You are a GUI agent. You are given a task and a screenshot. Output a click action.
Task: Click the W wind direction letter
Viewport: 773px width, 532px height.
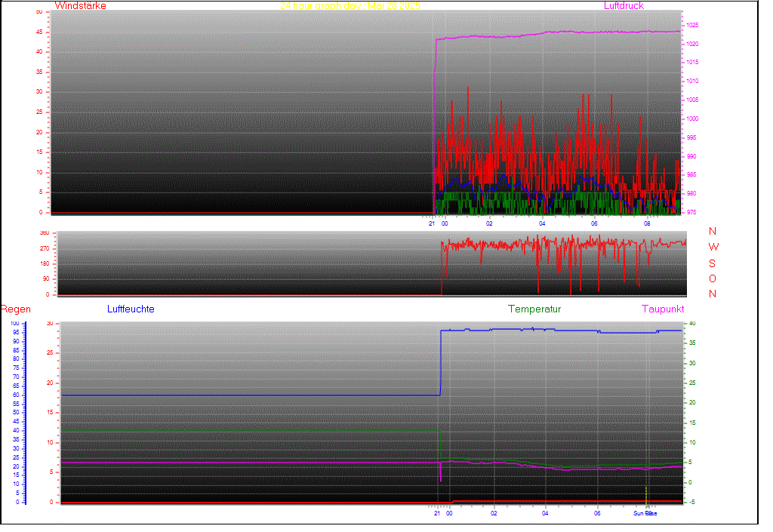tap(713, 248)
